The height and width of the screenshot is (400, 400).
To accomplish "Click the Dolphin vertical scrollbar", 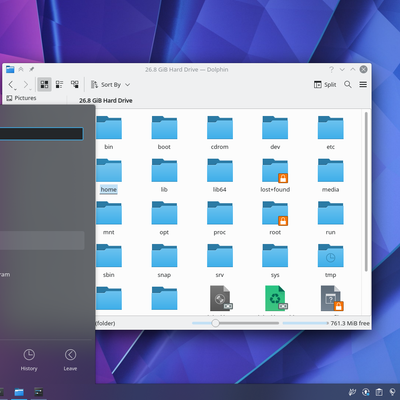I will (366, 192).
